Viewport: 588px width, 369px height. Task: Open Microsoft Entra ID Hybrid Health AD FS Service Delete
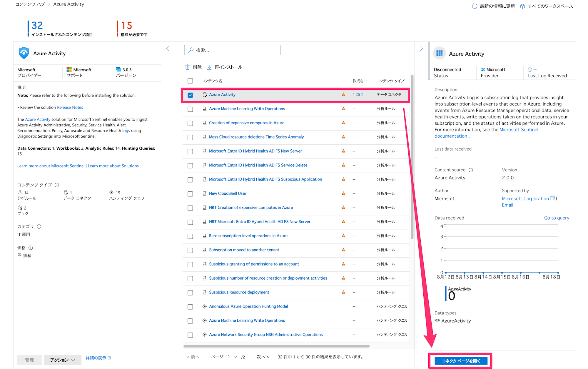(258, 165)
